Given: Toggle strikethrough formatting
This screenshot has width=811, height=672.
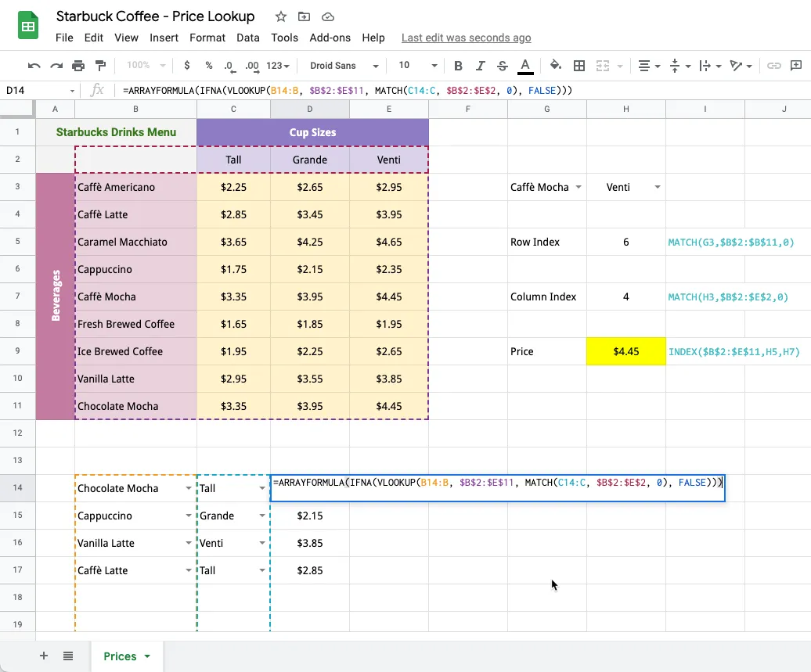Looking at the screenshot, I should coord(501,66).
